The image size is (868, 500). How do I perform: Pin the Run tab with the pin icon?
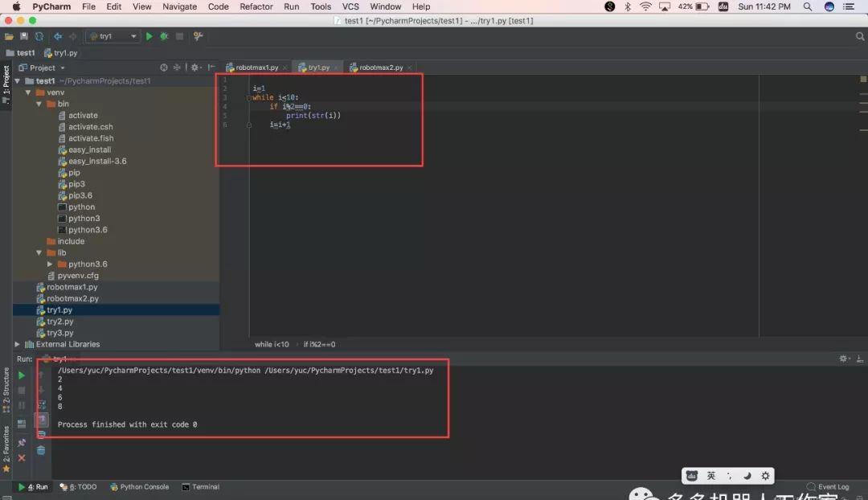coord(22,443)
